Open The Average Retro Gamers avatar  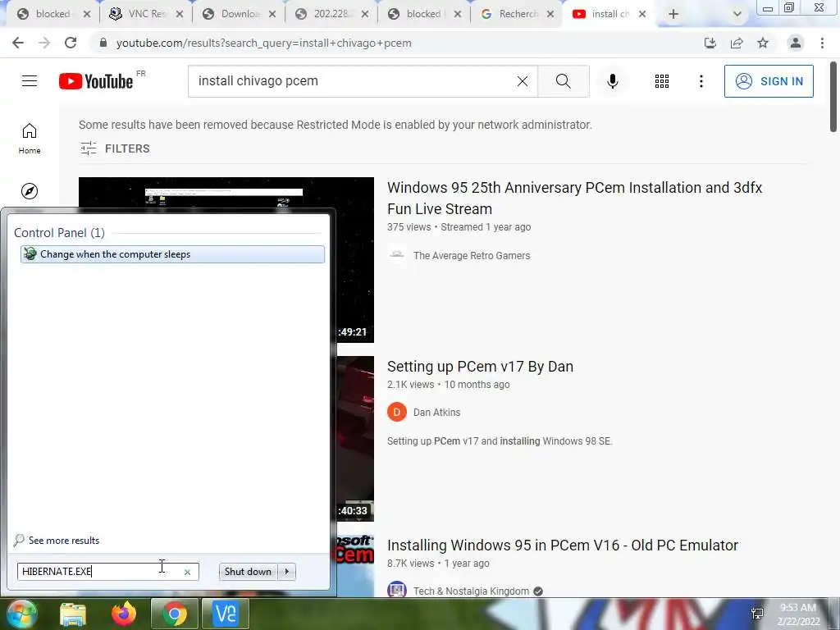click(397, 256)
